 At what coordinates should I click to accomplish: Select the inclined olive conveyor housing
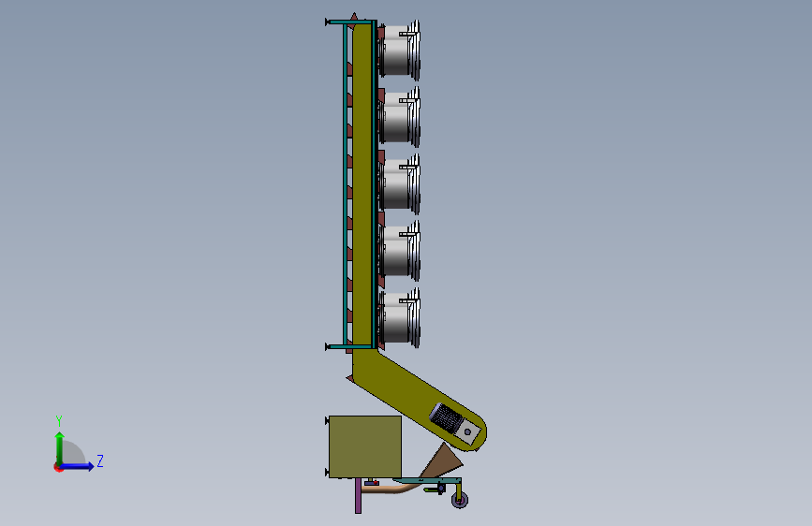tap(409, 393)
